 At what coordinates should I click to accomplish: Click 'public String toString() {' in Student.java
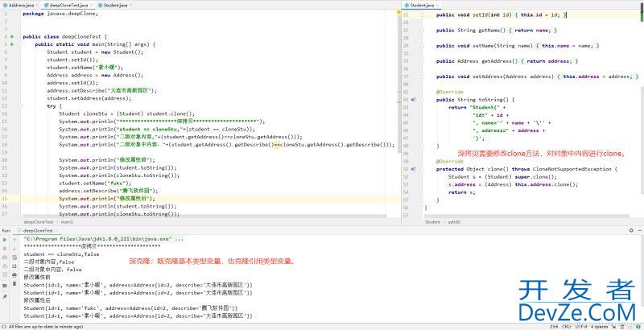[x=476, y=100]
